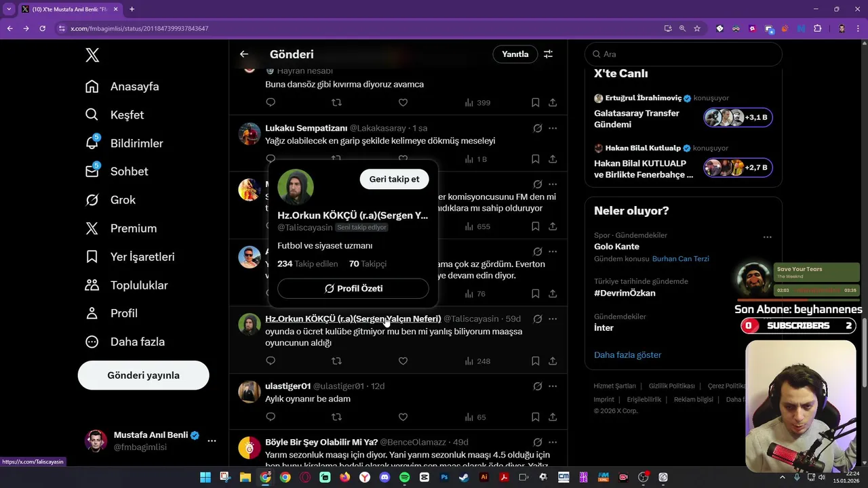
Task: Open more options on ulastiger01 post
Action: pyautogui.click(x=553, y=386)
